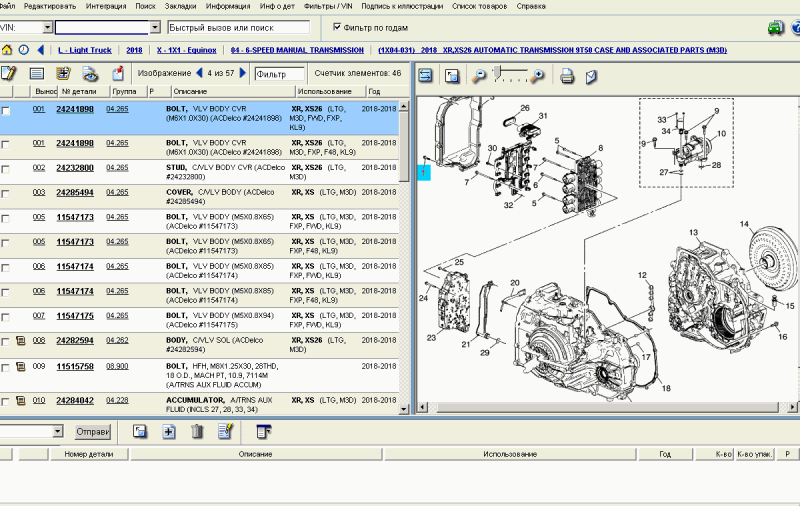Edit list notes icon in bottom toolbar
This screenshot has width=800, height=506.
[x=226, y=431]
